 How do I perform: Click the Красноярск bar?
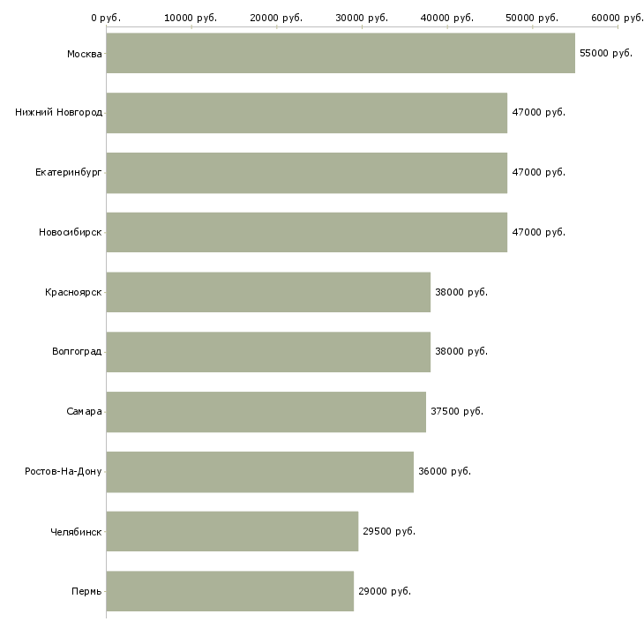[268, 292]
